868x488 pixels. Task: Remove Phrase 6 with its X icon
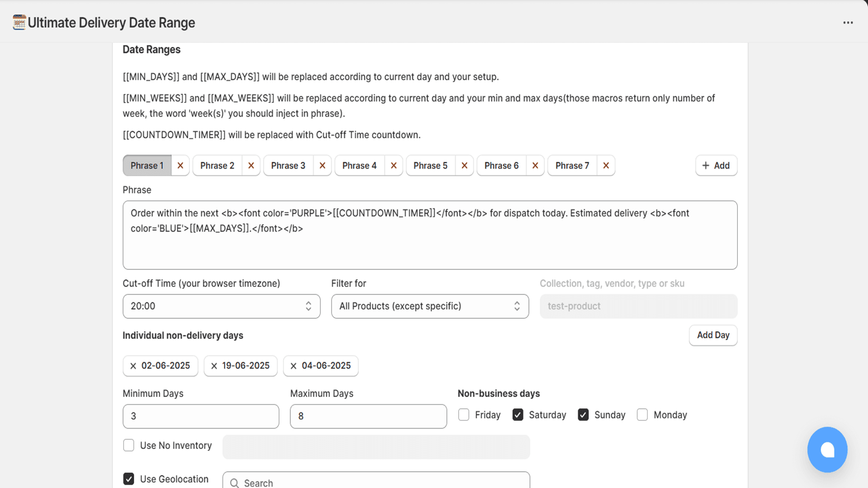(x=535, y=165)
